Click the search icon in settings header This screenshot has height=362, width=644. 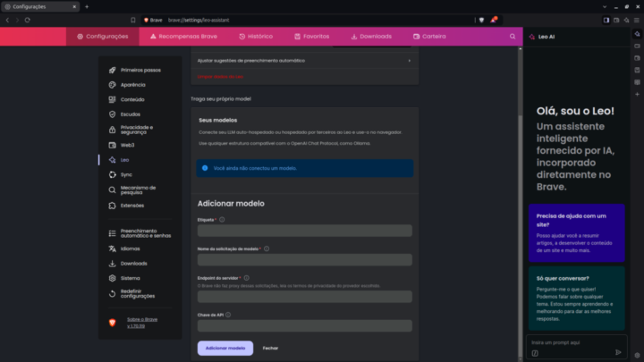pos(513,37)
